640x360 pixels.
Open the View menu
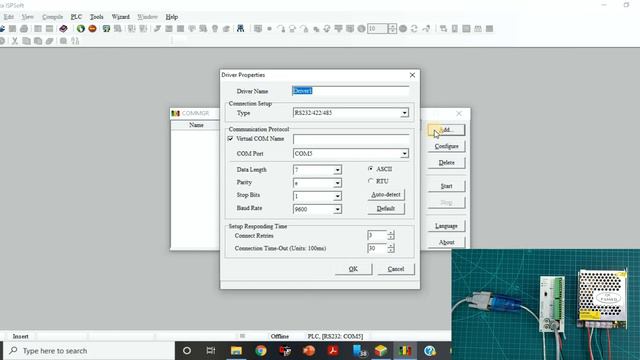point(27,17)
